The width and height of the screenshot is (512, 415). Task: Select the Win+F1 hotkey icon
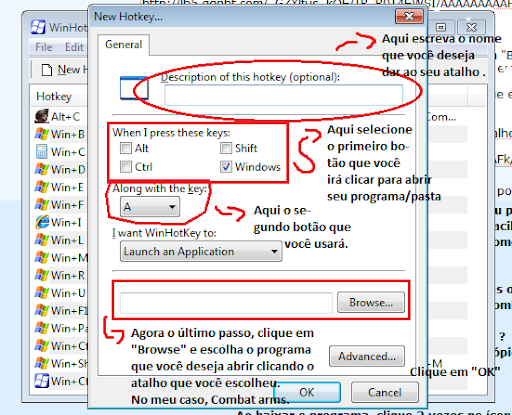(x=42, y=311)
